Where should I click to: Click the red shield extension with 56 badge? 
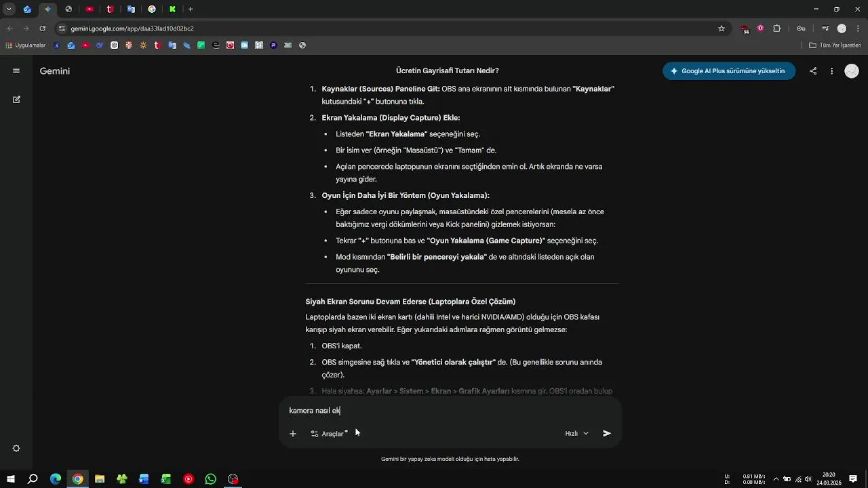tap(745, 29)
